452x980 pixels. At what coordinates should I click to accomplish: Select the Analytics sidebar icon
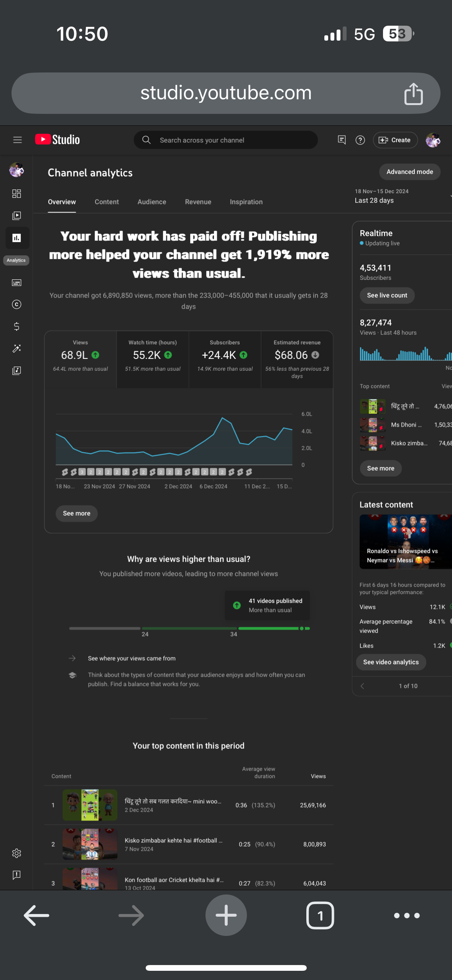(16, 238)
